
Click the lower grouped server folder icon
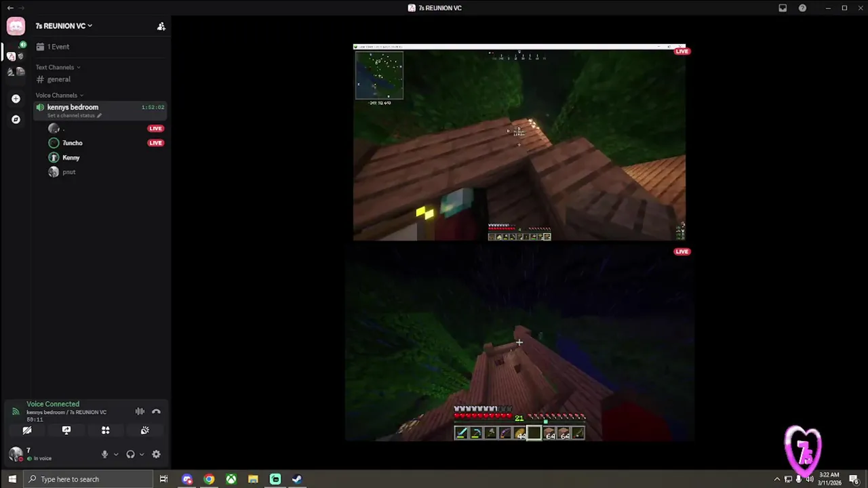pyautogui.click(x=16, y=72)
